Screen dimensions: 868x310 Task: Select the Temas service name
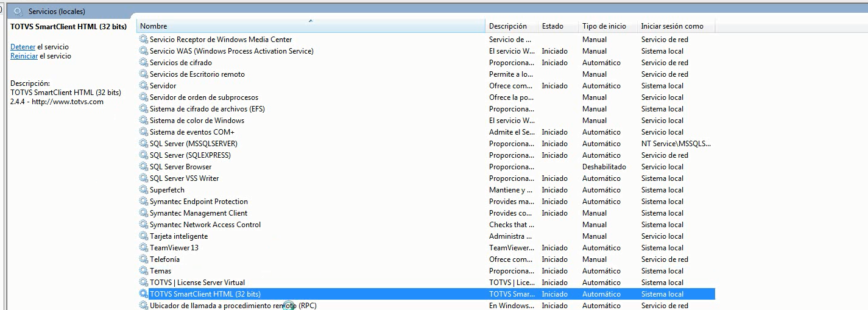pos(160,271)
